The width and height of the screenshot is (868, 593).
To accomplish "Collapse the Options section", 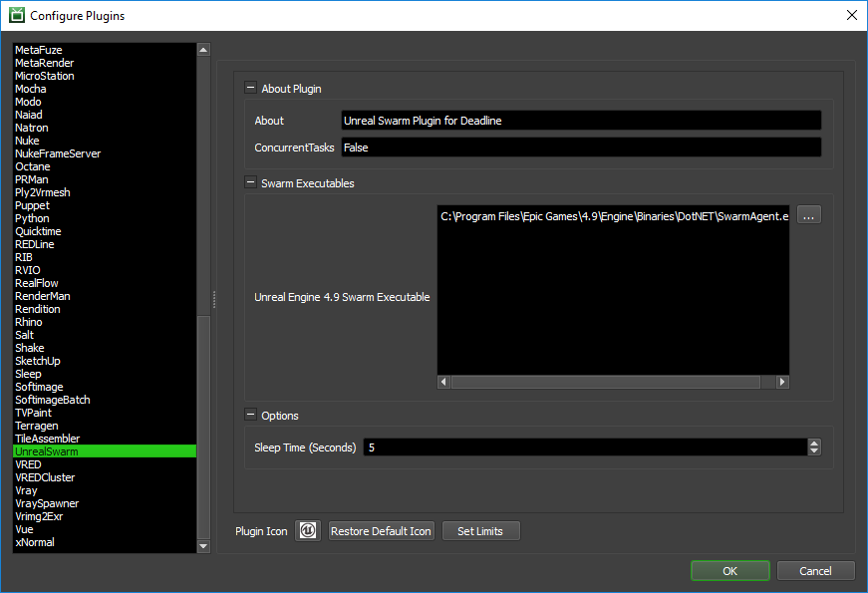I will pos(251,415).
